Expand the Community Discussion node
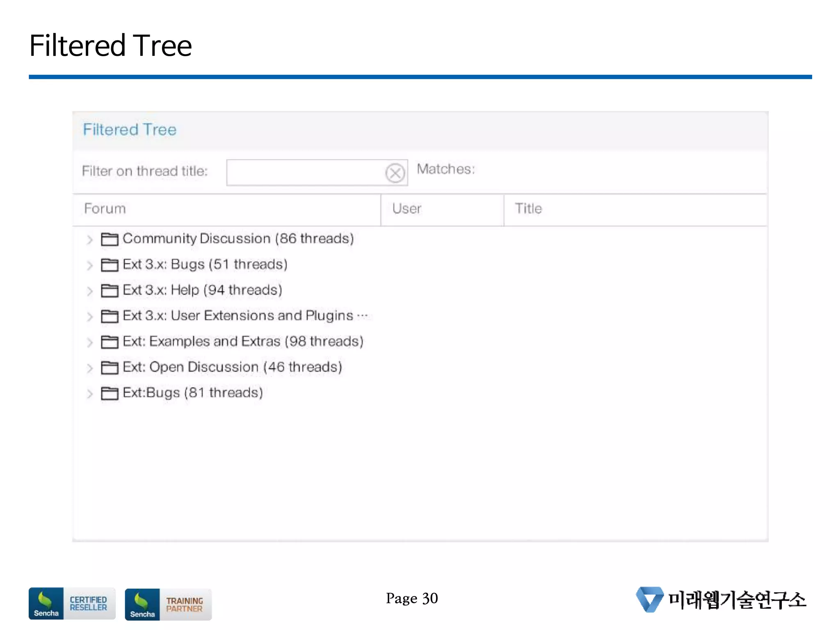This screenshot has height=630, width=840. point(90,240)
